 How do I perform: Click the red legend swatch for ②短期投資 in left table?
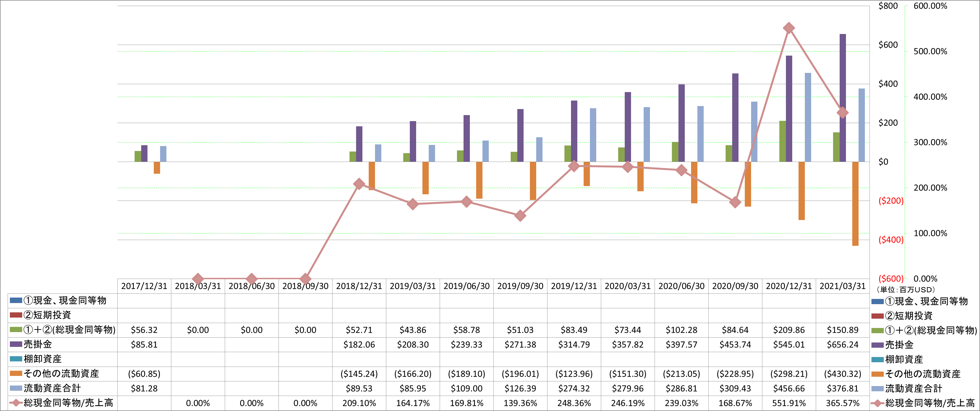pos(16,315)
